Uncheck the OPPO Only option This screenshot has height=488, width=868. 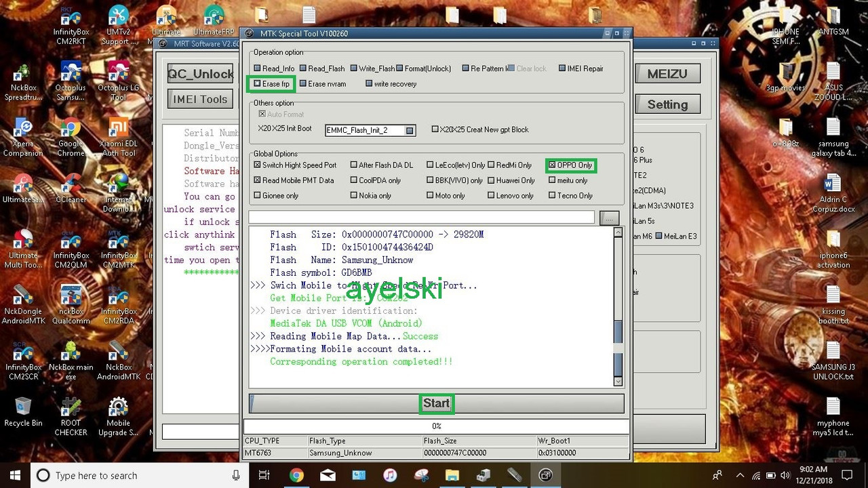coord(570,165)
